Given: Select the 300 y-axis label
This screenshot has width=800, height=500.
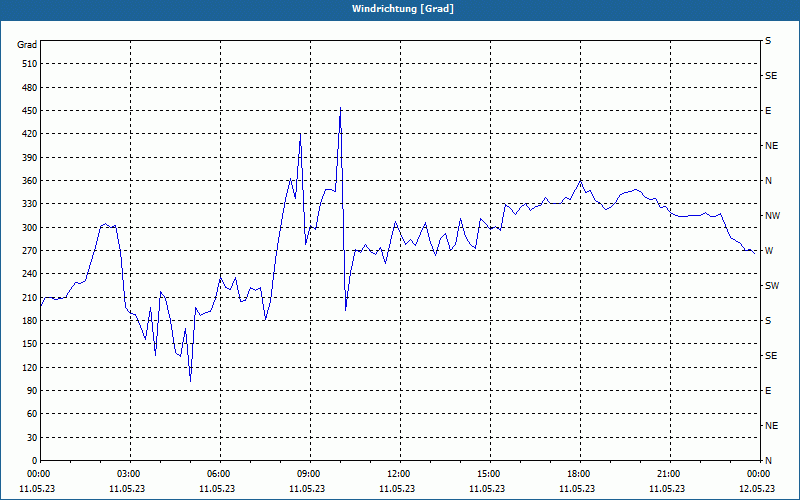Looking at the screenshot, I should [x=30, y=228].
